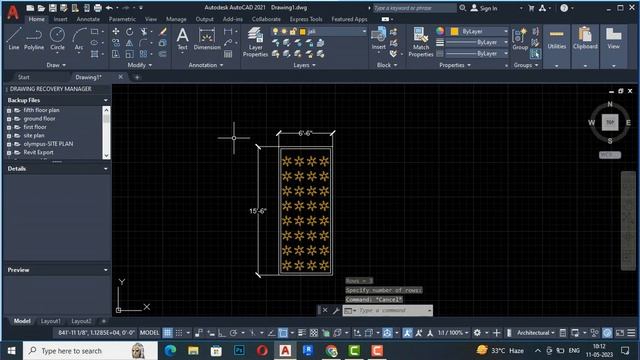Screen dimensions: 640x360
Task: Toggle polar tracking in status bar
Action: coord(233,333)
